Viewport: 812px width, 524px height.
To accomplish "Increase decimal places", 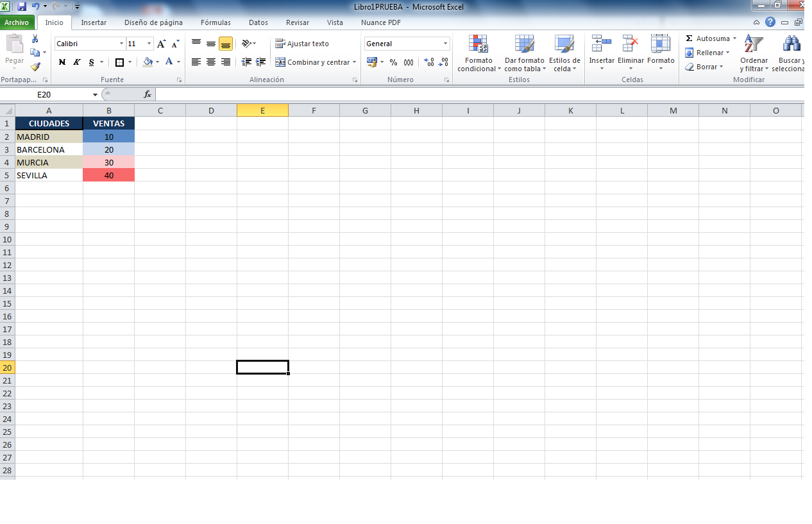I will coord(429,62).
